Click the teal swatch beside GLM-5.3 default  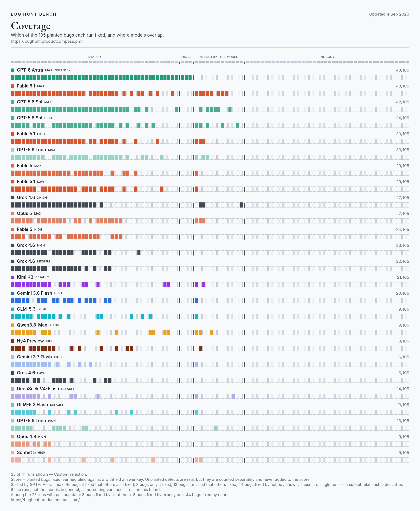coord(13,309)
